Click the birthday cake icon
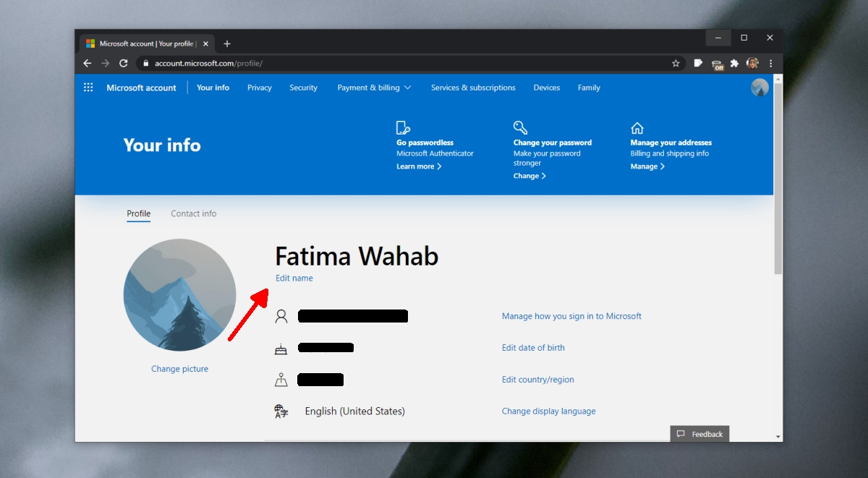This screenshot has width=868, height=478. 281,349
